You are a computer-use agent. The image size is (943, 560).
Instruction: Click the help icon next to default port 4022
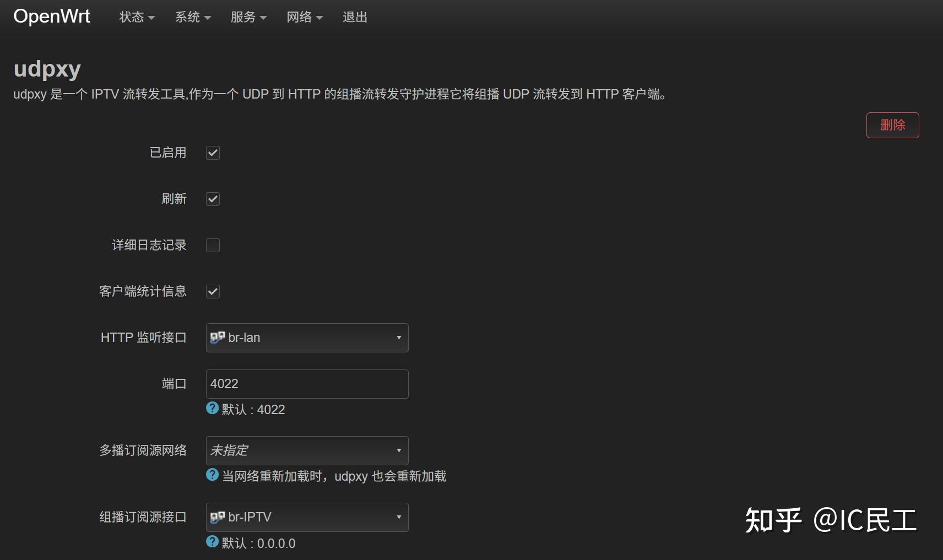click(x=213, y=409)
